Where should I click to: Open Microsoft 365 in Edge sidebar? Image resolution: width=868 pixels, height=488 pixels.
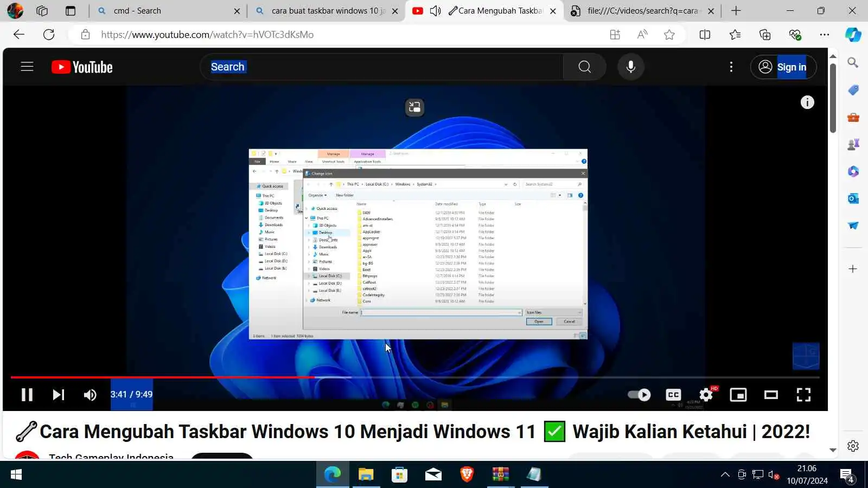tap(853, 171)
